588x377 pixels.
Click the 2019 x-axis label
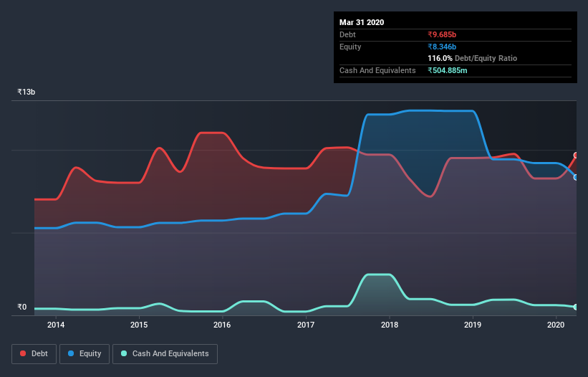(x=473, y=325)
